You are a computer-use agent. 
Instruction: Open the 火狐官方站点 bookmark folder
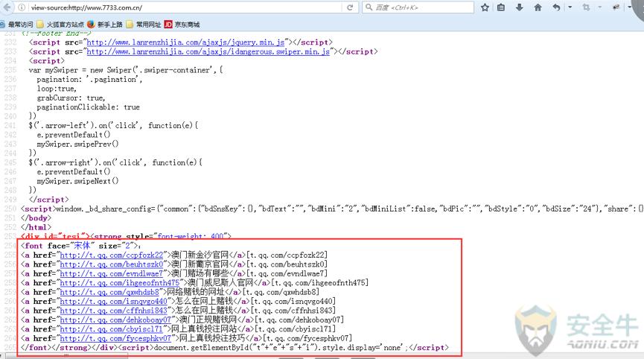[60, 25]
